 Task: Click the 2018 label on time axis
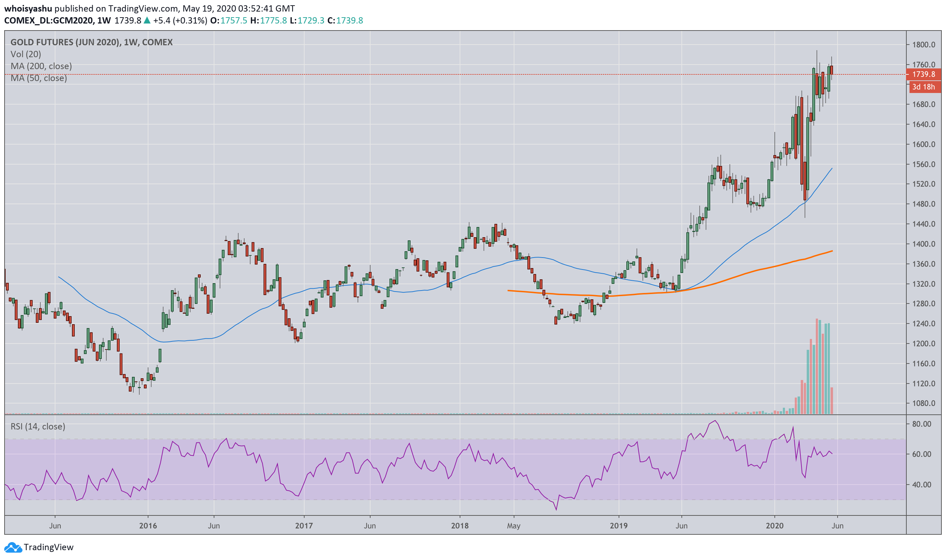click(460, 526)
